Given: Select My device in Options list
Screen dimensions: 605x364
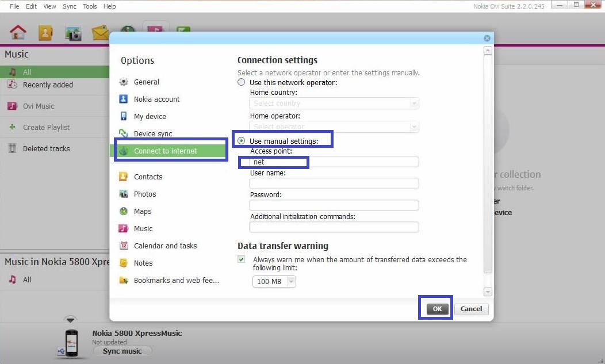Looking at the screenshot, I should (150, 116).
